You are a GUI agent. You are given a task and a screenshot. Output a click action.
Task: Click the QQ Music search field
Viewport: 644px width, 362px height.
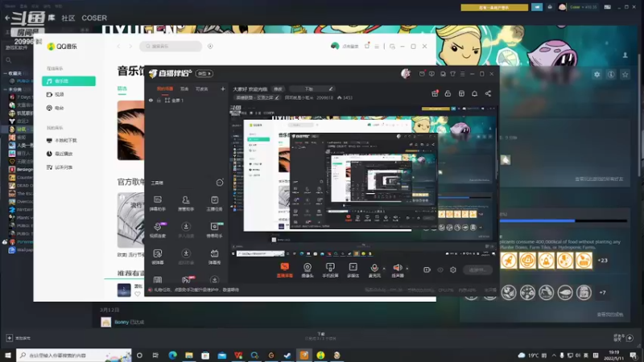coord(171,47)
